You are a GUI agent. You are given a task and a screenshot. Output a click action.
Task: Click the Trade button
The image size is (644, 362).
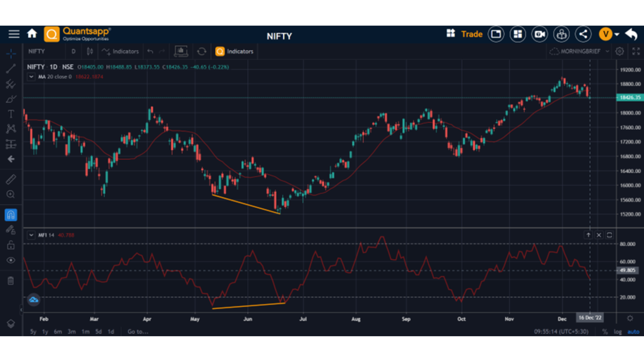point(471,34)
